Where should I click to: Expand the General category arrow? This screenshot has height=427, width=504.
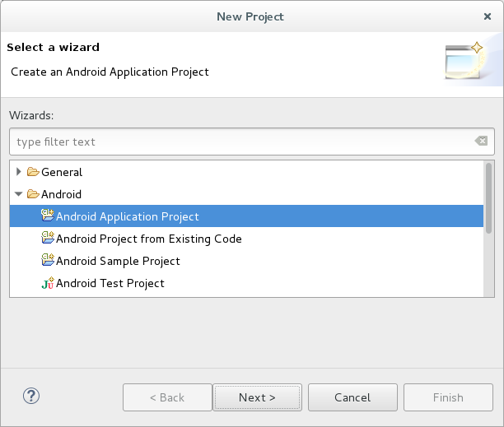[19, 172]
